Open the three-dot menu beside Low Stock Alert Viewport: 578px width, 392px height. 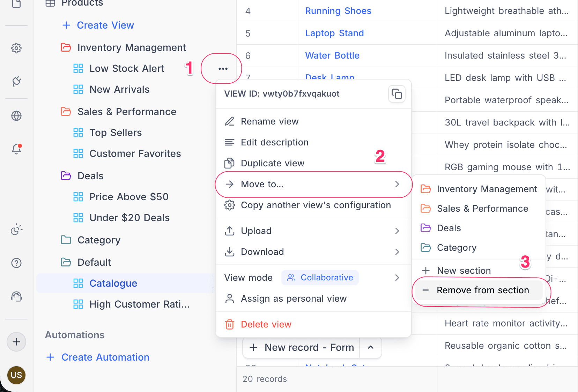pyautogui.click(x=223, y=69)
